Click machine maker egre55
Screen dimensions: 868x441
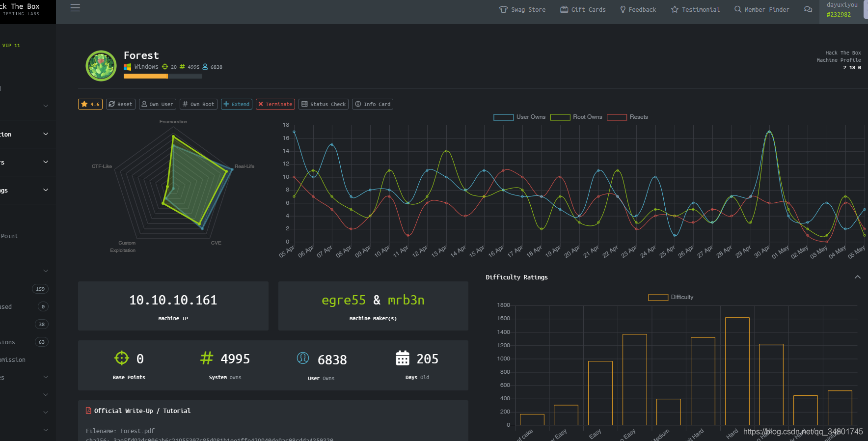[344, 300]
